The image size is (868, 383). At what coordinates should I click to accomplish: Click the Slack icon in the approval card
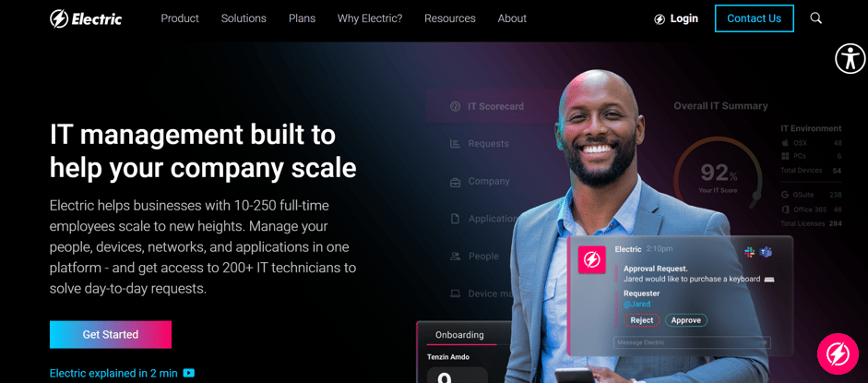750,252
